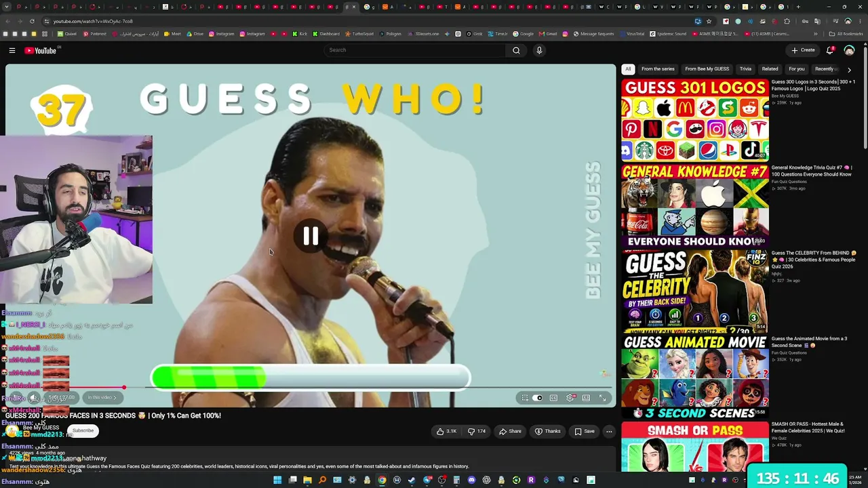The image size is (868, 488).
Task: Select the 'For you' chip
Action: click(797, 69)
